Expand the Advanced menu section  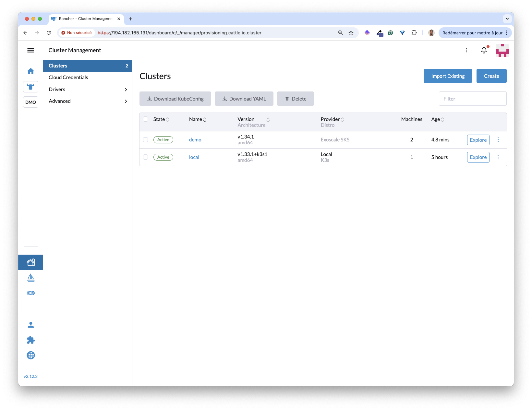pos(88,101)
